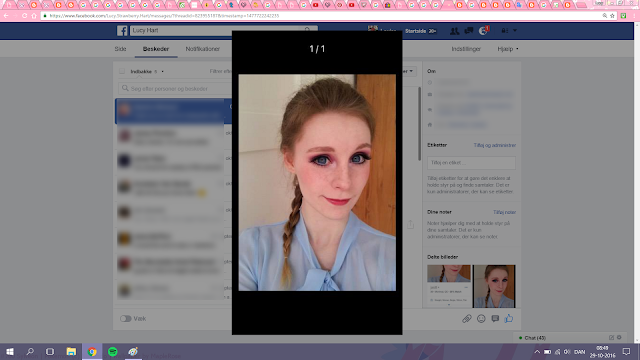The image size is (640, 360).
Task: Open the chat settings gear icon
Action: click(619, 338)
